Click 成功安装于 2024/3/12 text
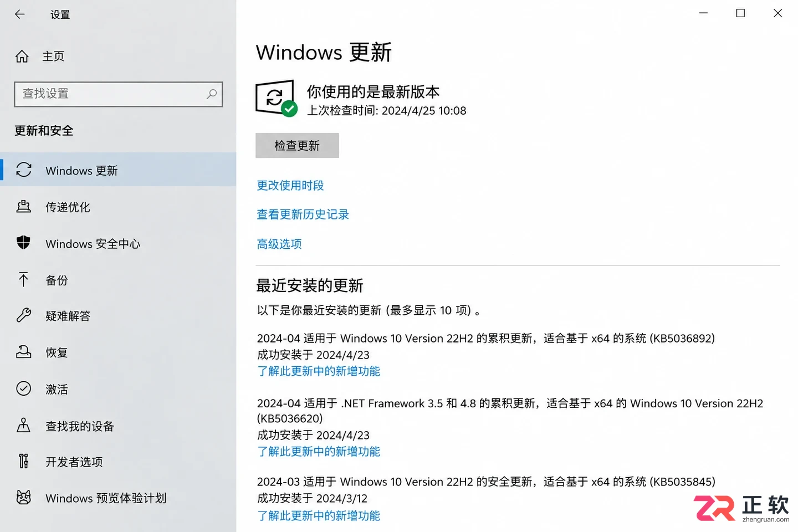 (x=313, y=499)
